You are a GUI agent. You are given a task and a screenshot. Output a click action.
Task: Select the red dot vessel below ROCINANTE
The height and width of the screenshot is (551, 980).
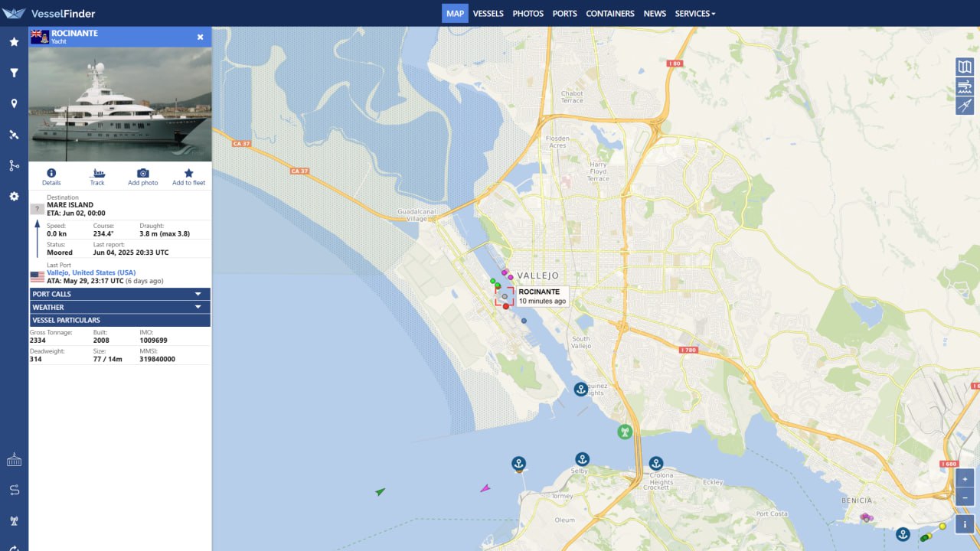tap(506, 306)
